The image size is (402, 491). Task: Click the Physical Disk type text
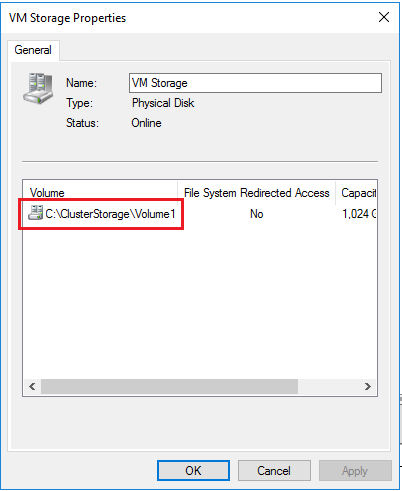pyautogui.click(x=163, y=103)
